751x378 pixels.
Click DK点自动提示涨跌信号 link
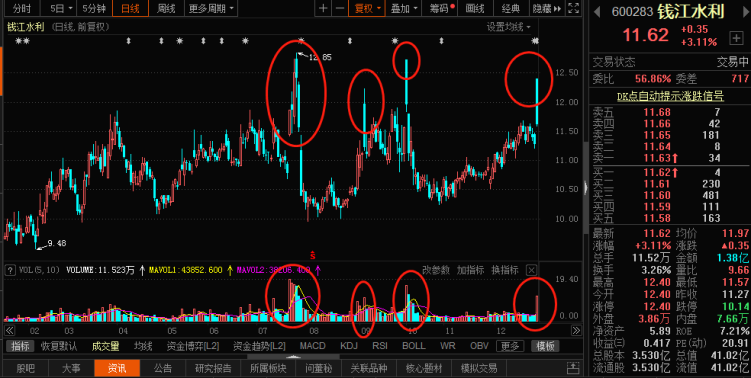670,97
